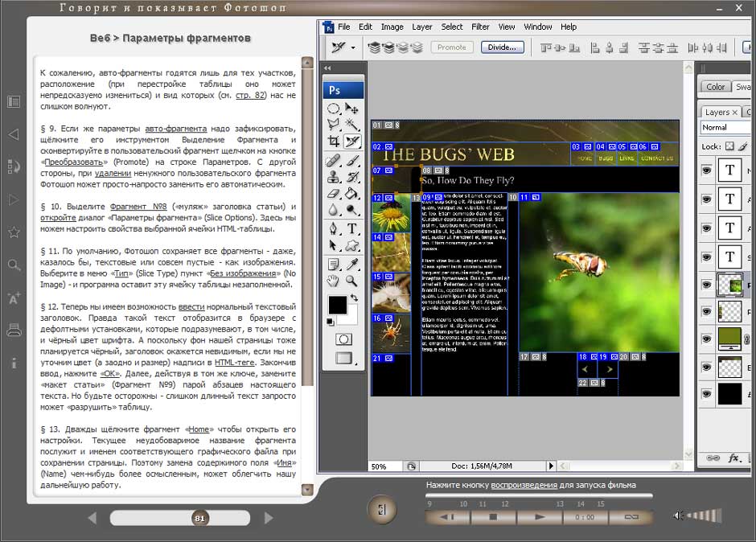The height and width of the screenshot is (542, 756).
Task: Choose the Eraser tool
Action: (x=334, y=193)
